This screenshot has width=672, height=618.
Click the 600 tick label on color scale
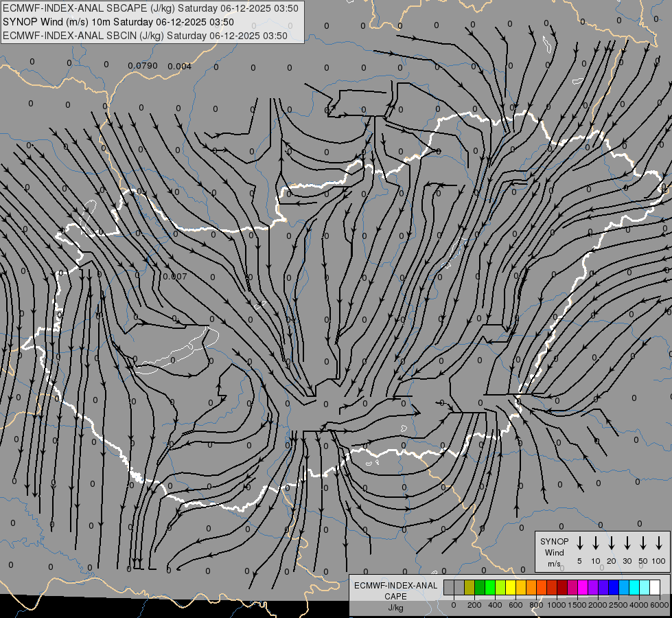(x=515, y=605)
